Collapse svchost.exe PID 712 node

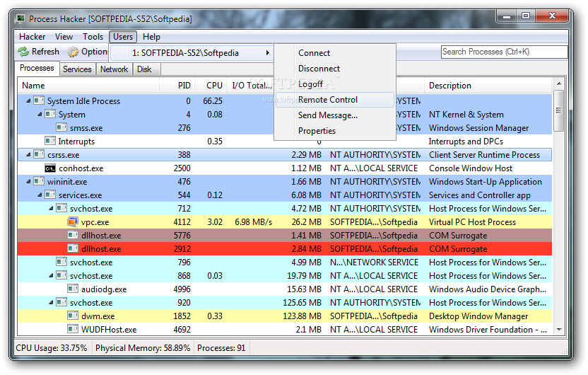52,208
